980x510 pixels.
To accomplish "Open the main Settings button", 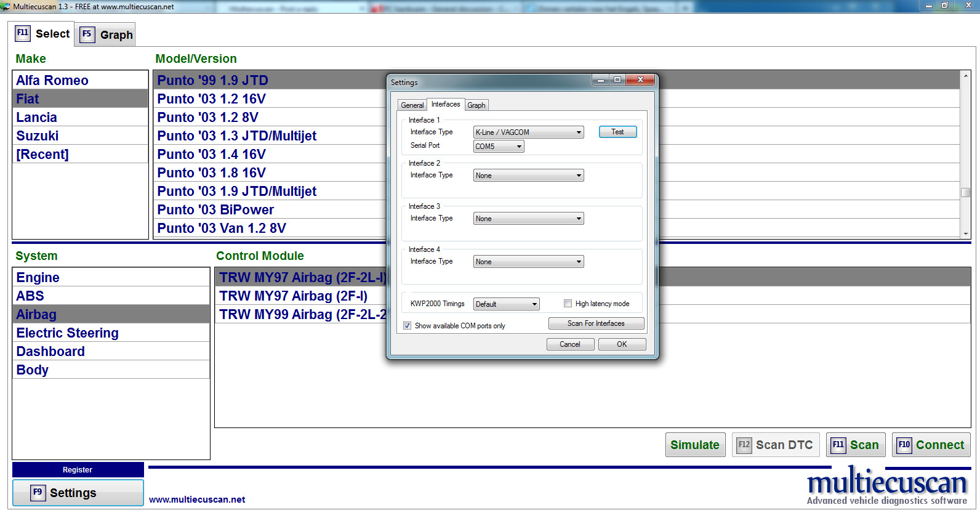I will (78, 493).
